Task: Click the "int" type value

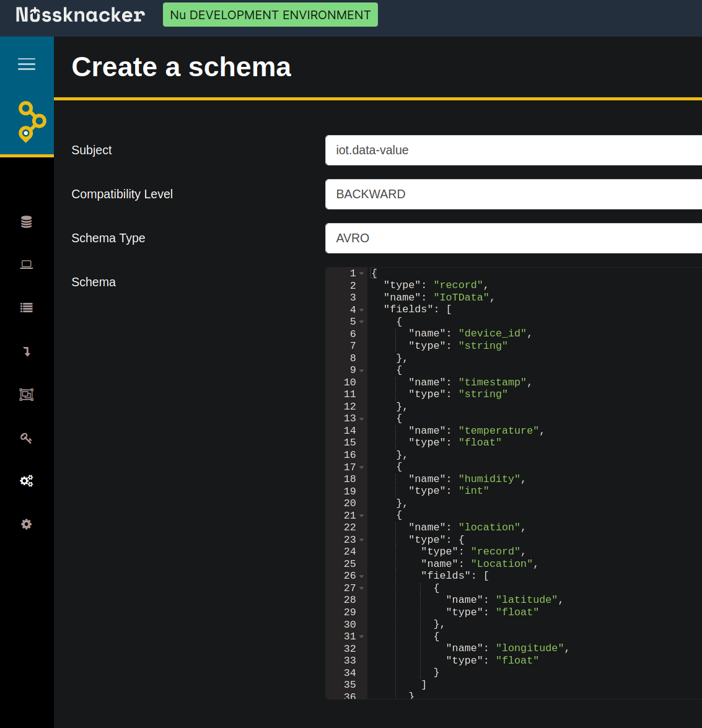Action: point(474,491)
